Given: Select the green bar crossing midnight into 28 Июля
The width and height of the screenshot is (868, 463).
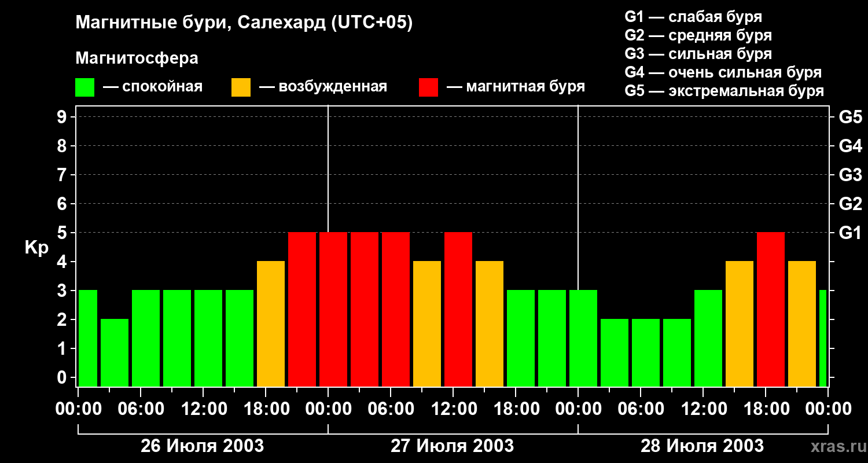Looking at the screenshot, I should click(583, 338).
